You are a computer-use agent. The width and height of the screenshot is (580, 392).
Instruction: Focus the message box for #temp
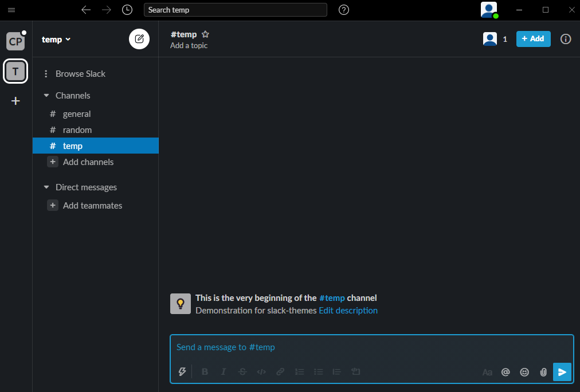pyautogui.click(x=372, y=347)
